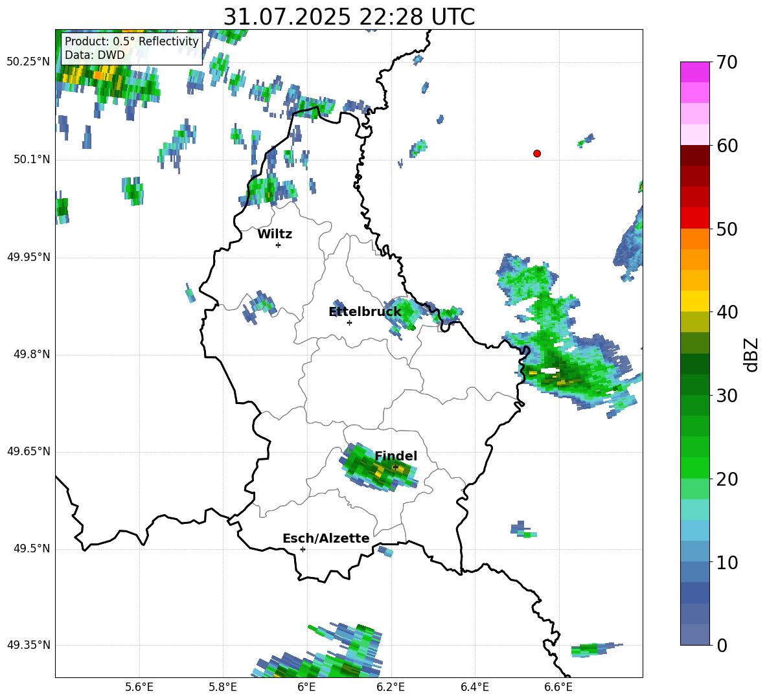Click the 50.25°N latitude label
The image size is (767, 700).
coord(29,62)
